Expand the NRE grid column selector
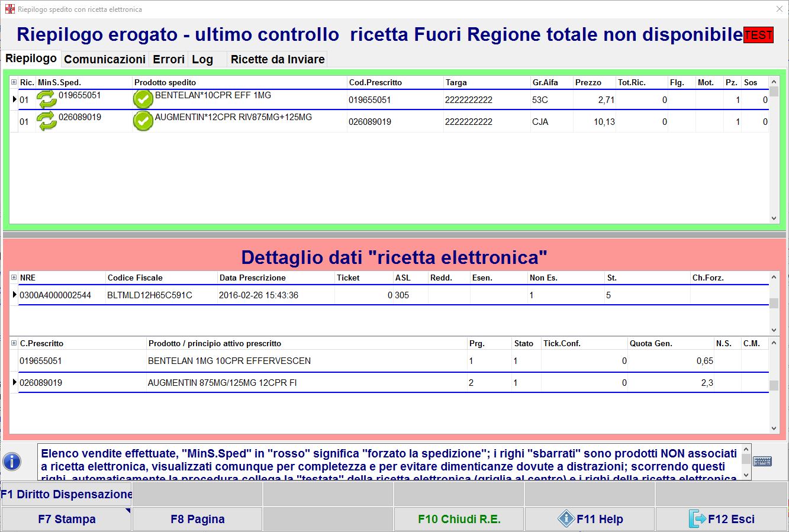The height and width of the screenshot is (532, 789). (x=14, y=278)
